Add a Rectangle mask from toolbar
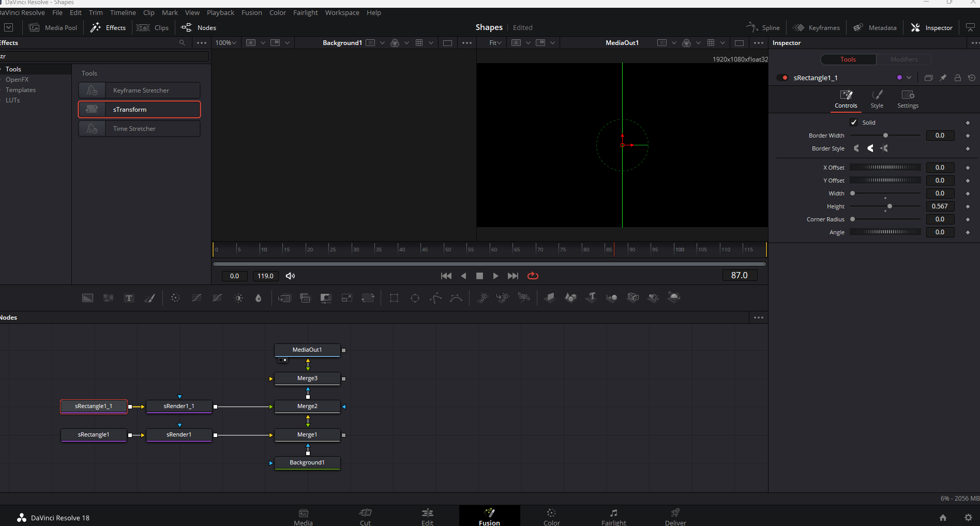This screenshot has height=526, width=980. (x=394, y=298)
